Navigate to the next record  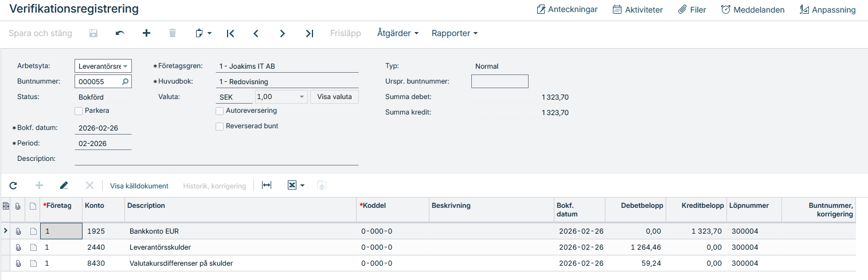[282, 33]
